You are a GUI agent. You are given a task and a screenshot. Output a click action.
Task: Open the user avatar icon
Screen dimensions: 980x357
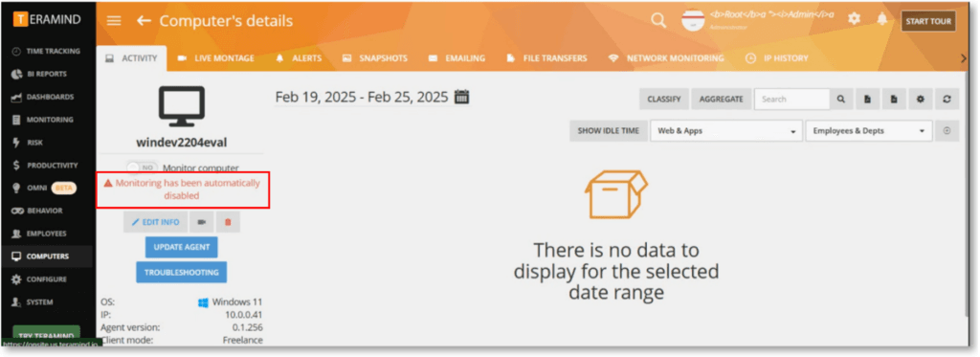click(693, 21)
